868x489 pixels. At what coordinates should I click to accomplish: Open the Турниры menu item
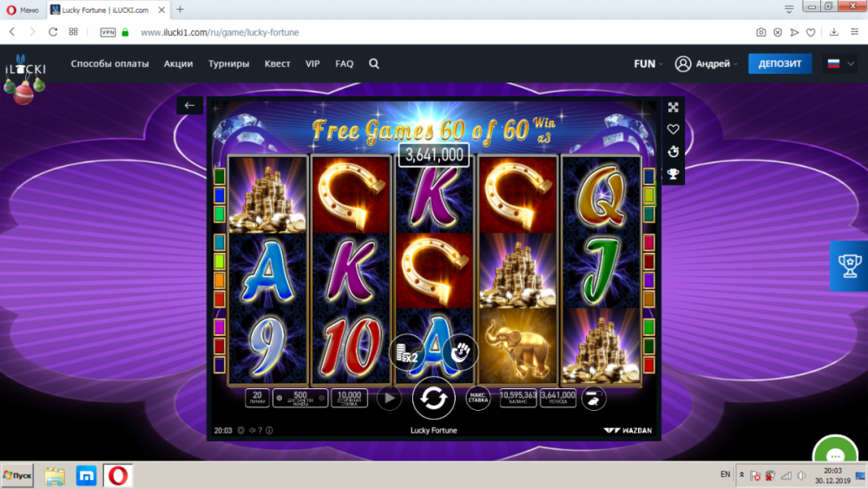pos(228,63)
